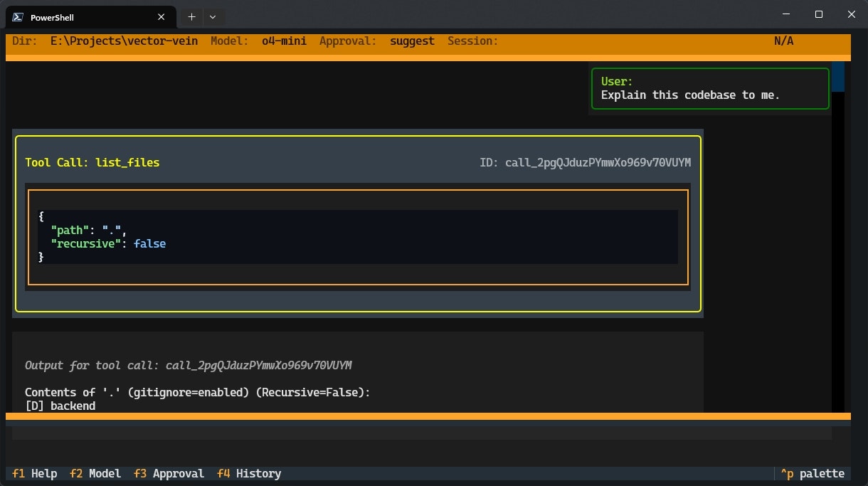Toggle Approval mode via f3 footer
This screenshot has height=486, width=868.
pos(169,473)
